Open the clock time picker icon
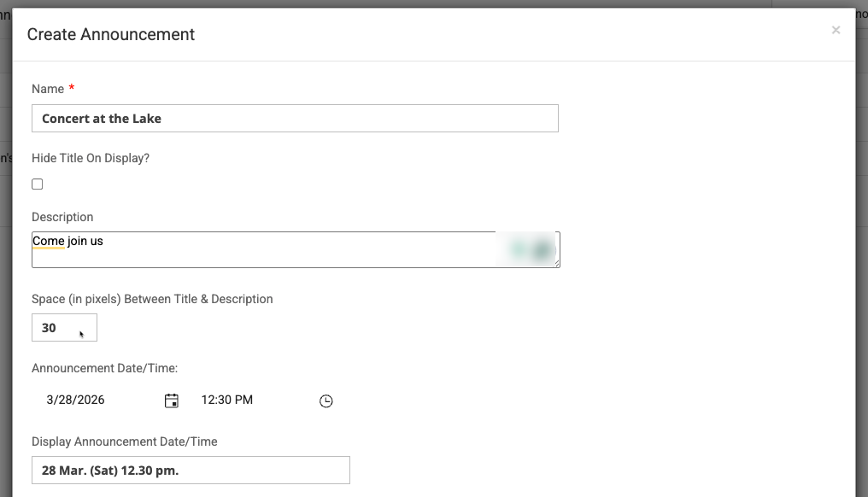Screen dimensions: 868x497 (x=325, y=401)
